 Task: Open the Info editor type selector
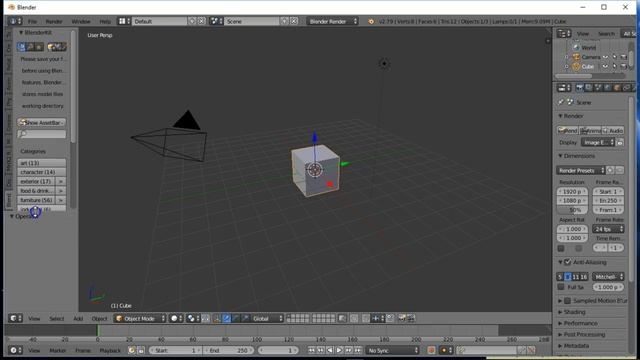[15, 21]
